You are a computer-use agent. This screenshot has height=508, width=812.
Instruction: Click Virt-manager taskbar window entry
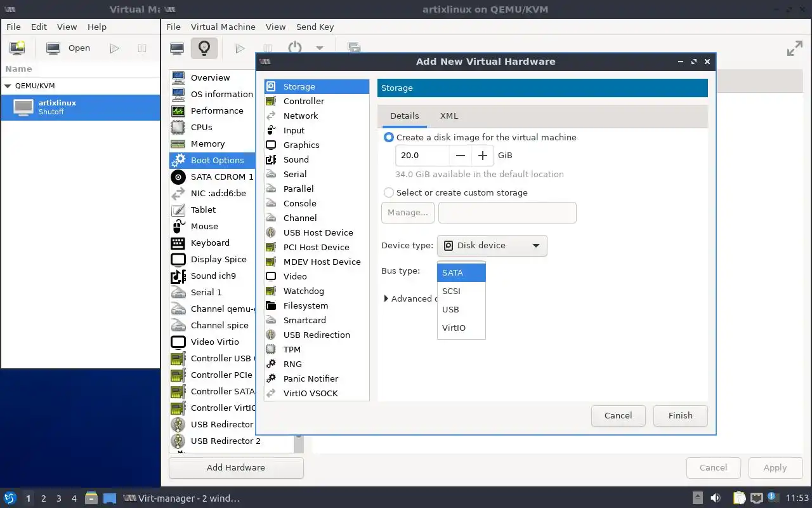click(181, 498)
